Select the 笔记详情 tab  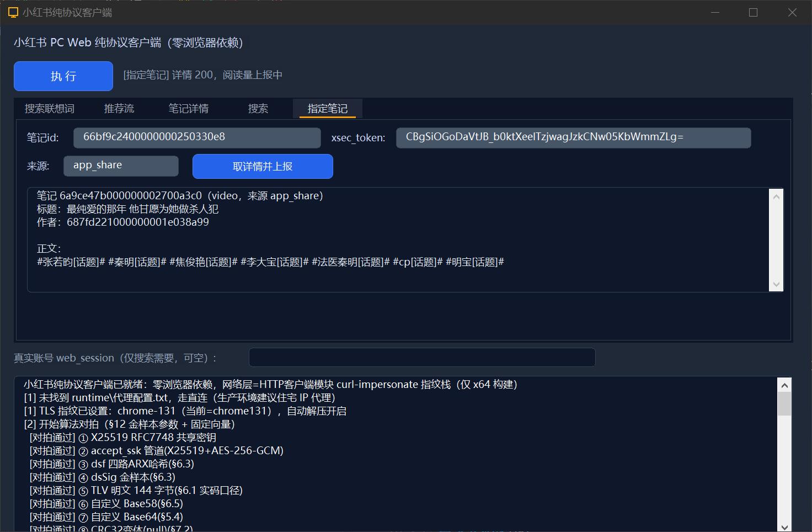coord(189,109)
